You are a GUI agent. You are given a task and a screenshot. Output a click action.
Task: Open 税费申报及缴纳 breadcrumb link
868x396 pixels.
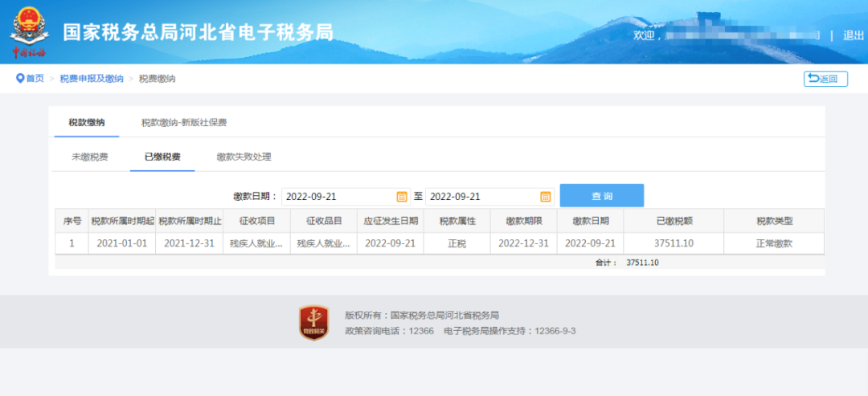tap(92, 79)
